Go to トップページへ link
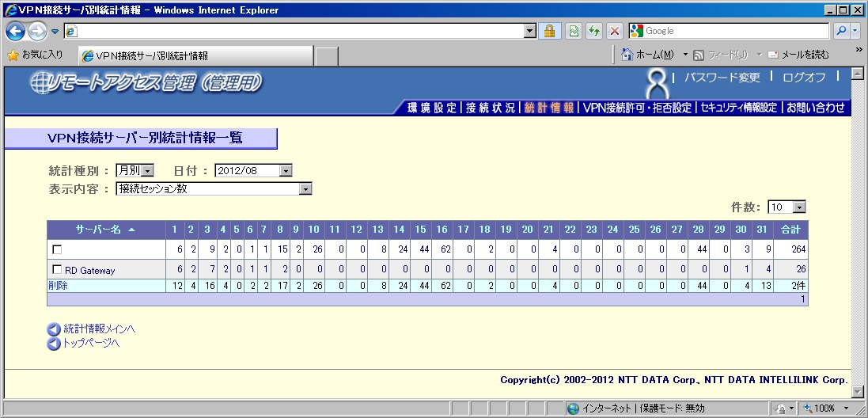Screen dimensions: 868x418 91,343
